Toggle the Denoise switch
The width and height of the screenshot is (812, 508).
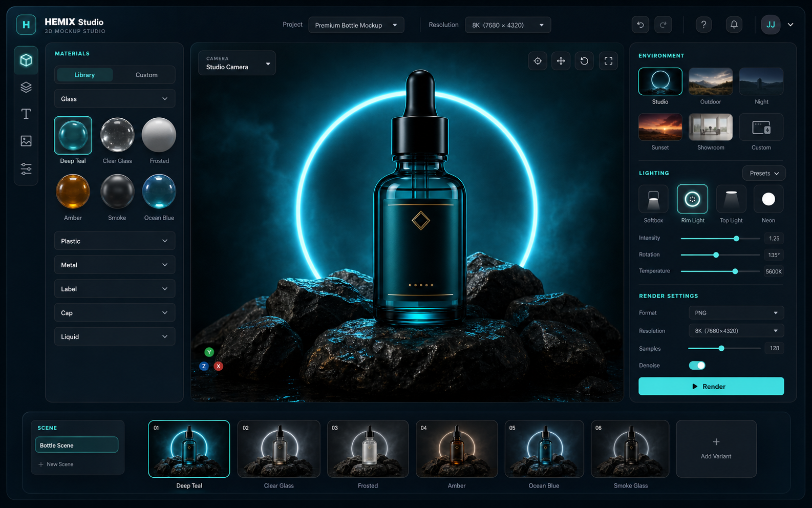coord(697,365)
